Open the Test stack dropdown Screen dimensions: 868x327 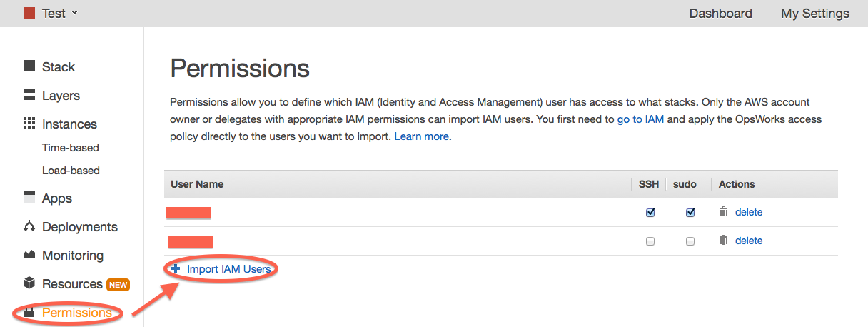[51, 13]
